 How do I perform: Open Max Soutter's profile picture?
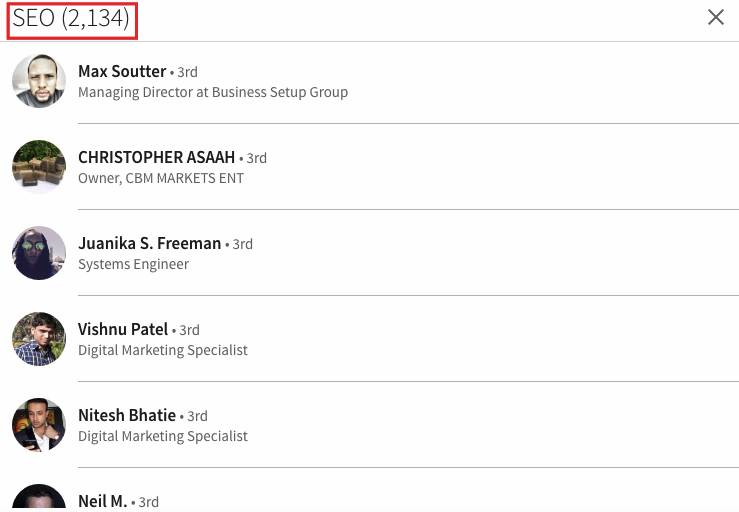point(39,81)
